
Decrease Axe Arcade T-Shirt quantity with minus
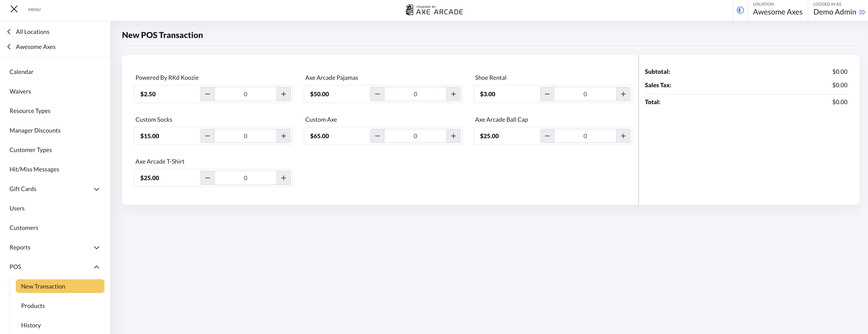[208, 178]
